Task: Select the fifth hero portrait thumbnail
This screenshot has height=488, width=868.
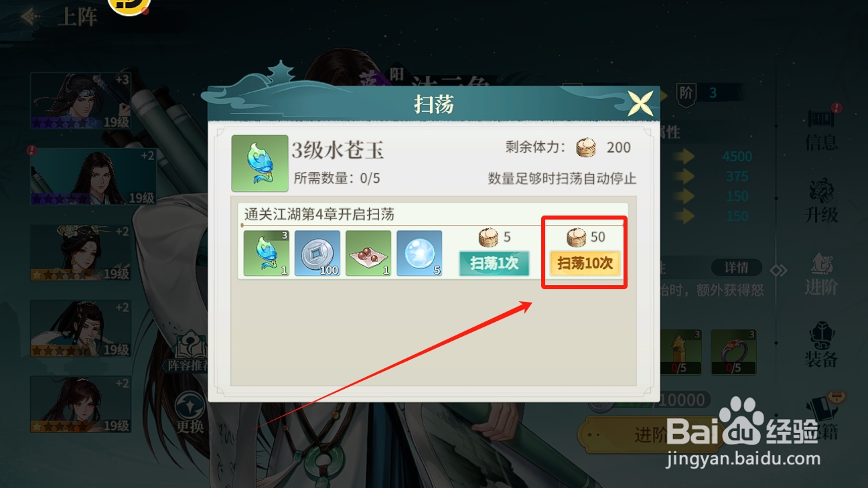Action: [x=80, y=404]
